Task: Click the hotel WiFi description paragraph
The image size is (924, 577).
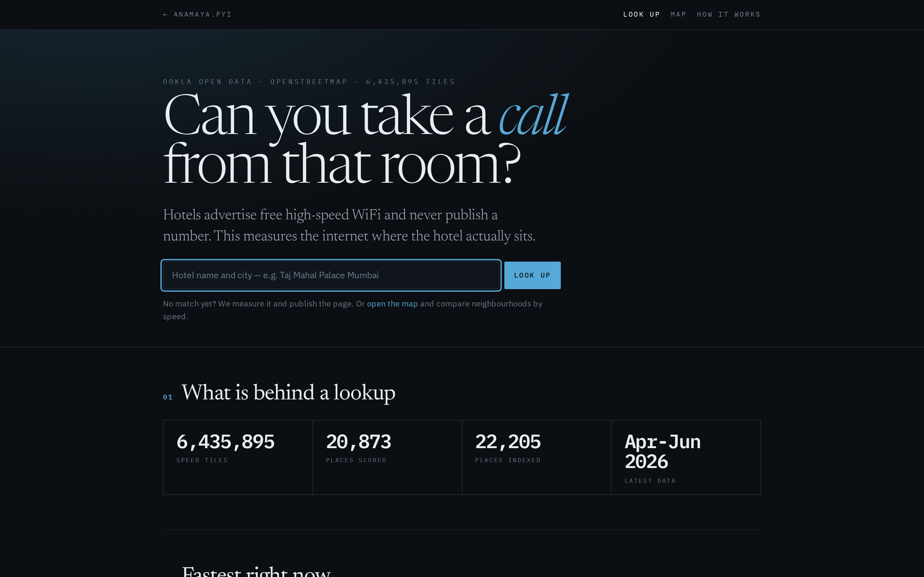Action: click(x=349, y=225)
